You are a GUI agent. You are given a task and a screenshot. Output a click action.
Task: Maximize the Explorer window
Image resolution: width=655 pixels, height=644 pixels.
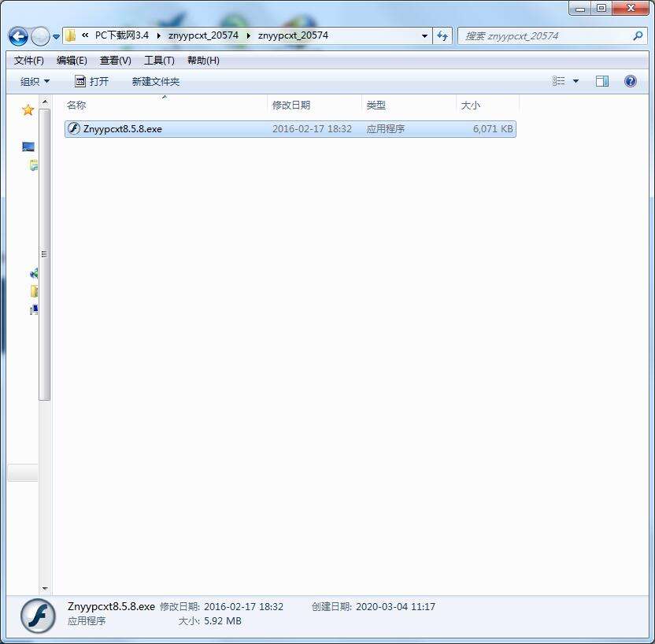[x=601, y=9]
